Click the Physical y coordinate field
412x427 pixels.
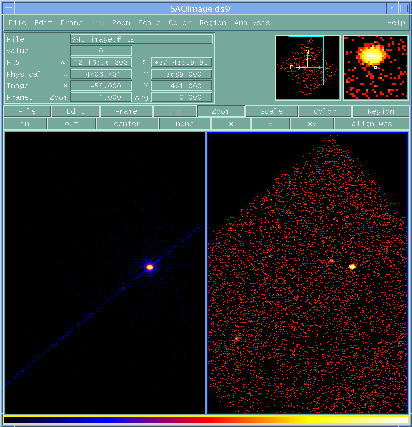pyautogui.click(x=182, y=74)
